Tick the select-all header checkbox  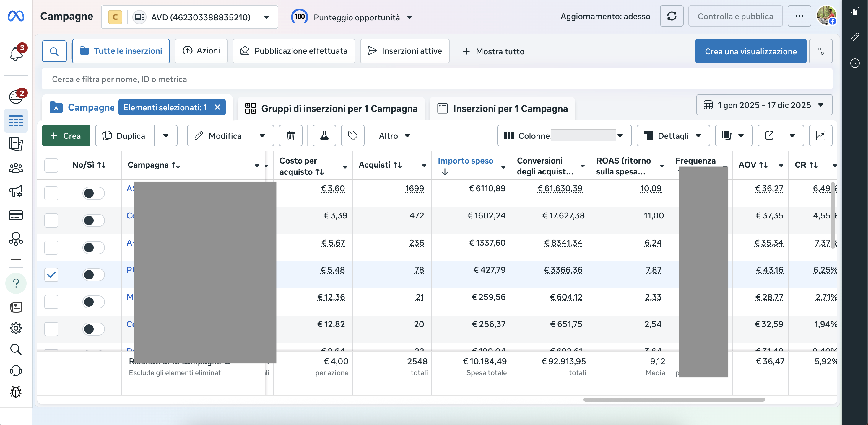(51, 166)
